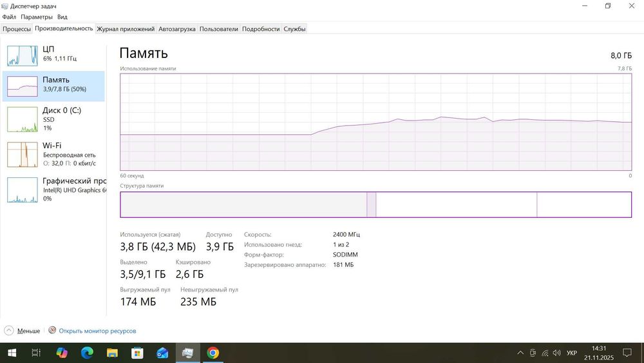The width and height of the screenshot is (644, 363).
Task: Select the Графический процессор graph thumbnail
Action: [x=23, y=190]
